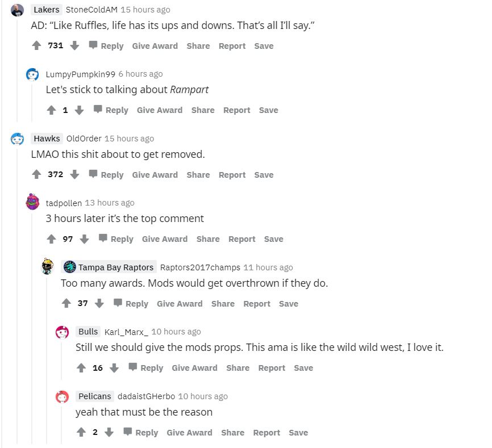Click the Lakers flair tag
Screen dimensions: 492x448
point(47,10)
